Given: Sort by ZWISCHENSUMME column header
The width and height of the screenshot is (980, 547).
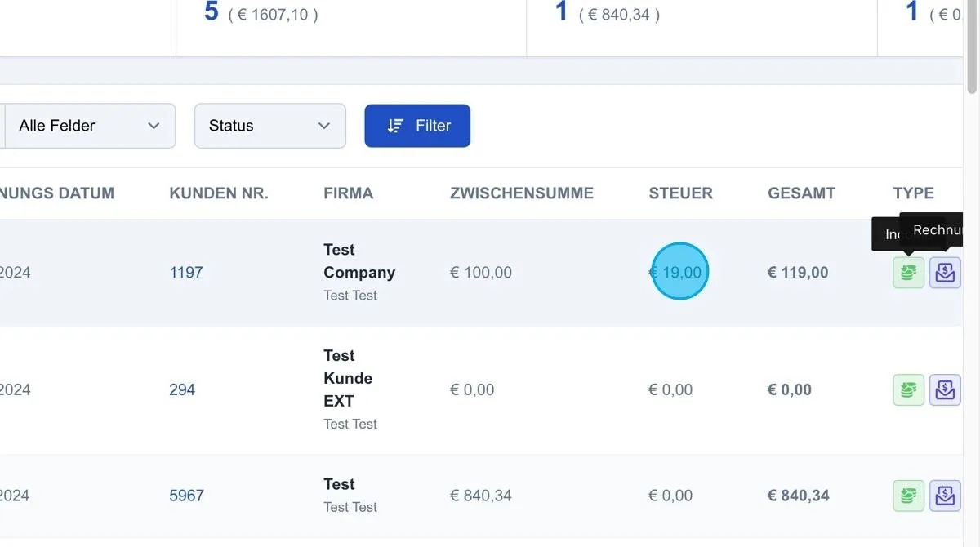Looking at the screenshot, I should (x=522, y=193).
